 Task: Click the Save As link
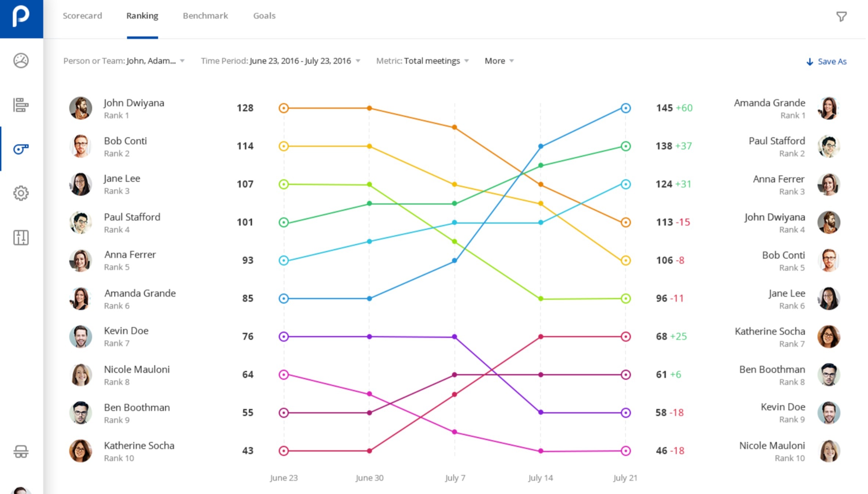(832, 62)
